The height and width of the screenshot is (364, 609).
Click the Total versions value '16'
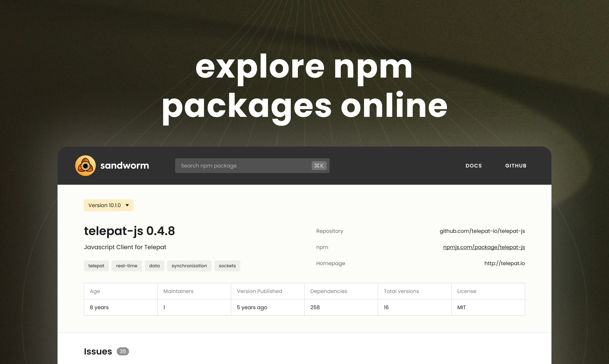click(386, 307)
